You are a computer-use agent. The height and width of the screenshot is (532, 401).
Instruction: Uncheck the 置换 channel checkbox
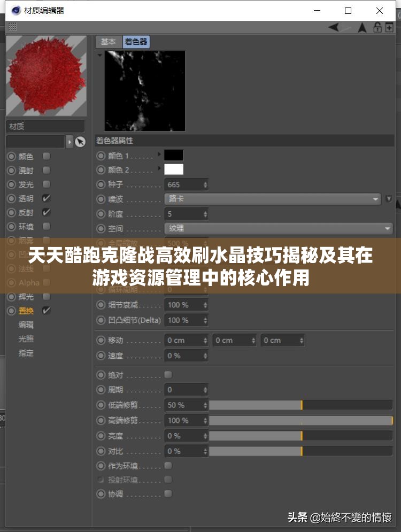tap(47, 311)
